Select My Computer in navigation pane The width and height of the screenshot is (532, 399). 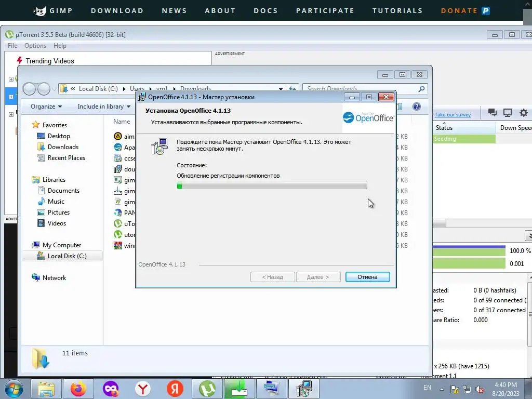(x=62, y=245)
